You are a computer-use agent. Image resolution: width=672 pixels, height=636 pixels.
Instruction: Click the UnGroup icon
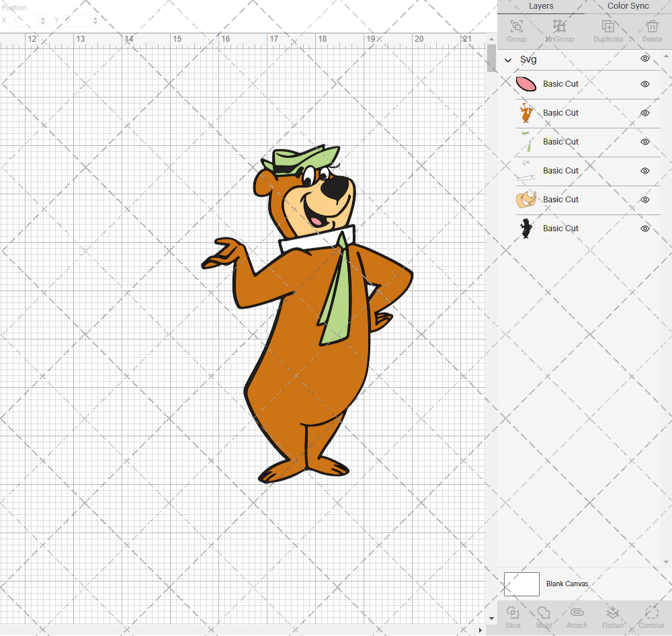[559, 26]
